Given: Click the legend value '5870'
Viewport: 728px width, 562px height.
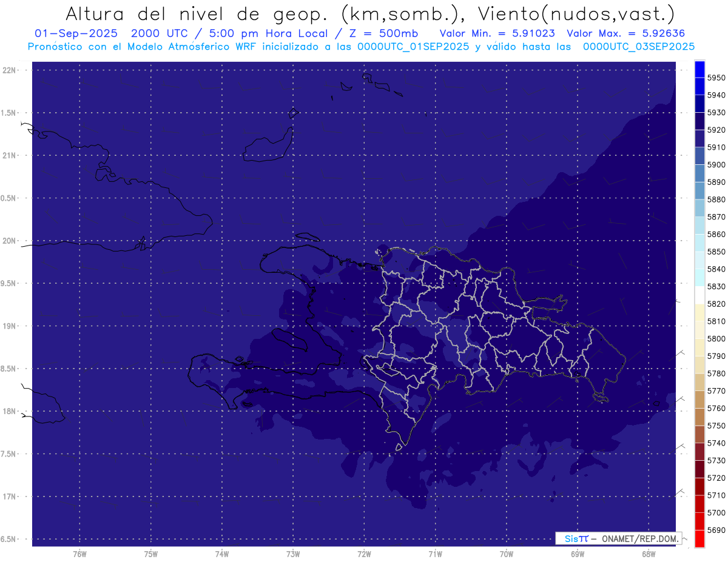Looking at the screenshot, I should pos(716,216).
